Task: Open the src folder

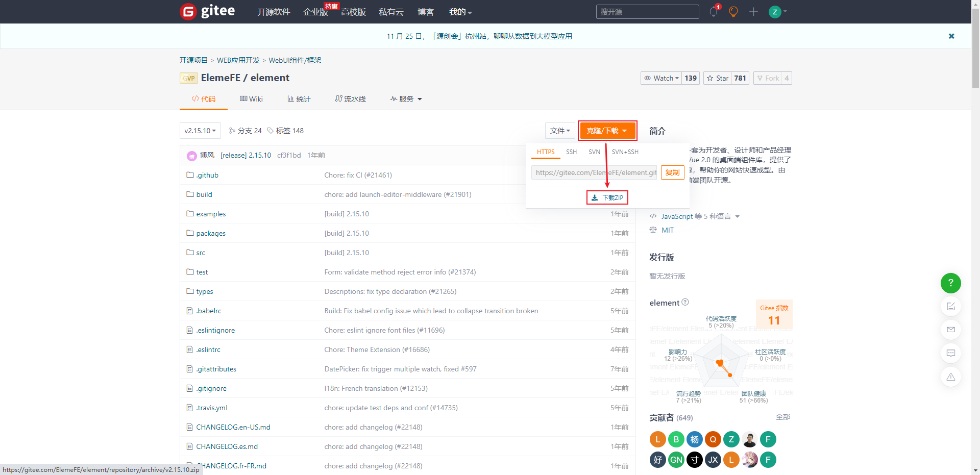Action: [201, 253]
